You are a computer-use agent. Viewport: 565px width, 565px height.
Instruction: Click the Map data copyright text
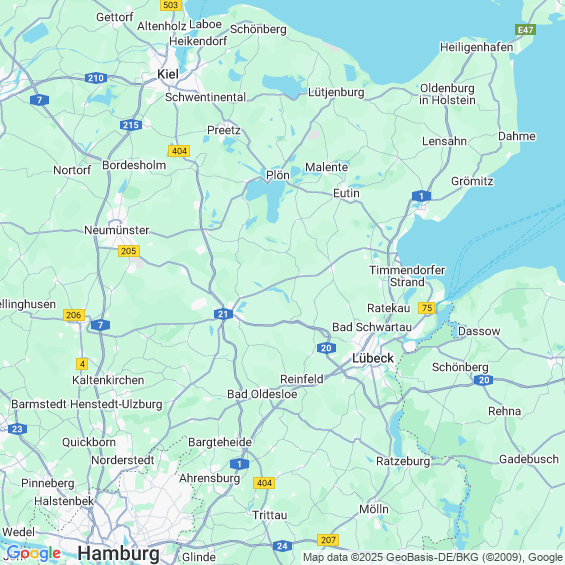(433, 557)
